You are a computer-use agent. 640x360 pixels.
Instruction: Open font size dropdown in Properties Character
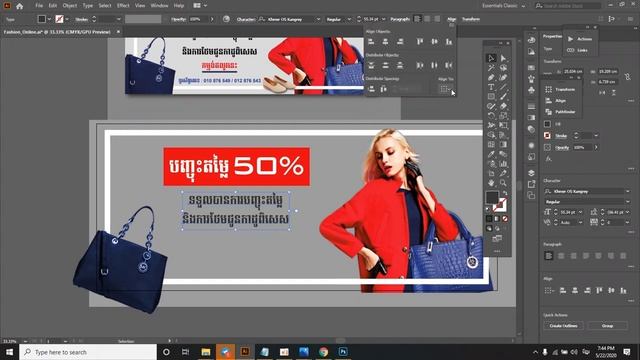coord(580,212)
